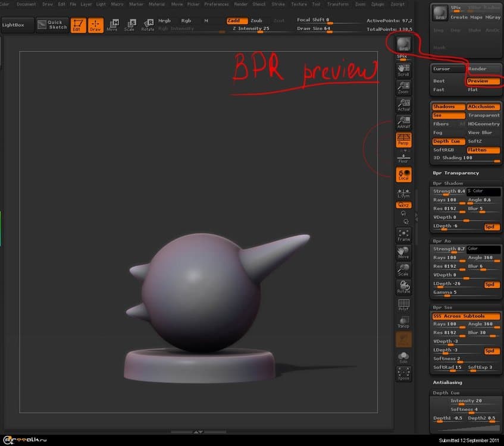Click Zsub sculpt mode button
The height and width of the screenshot is (446, 504).
pos(256,21)
